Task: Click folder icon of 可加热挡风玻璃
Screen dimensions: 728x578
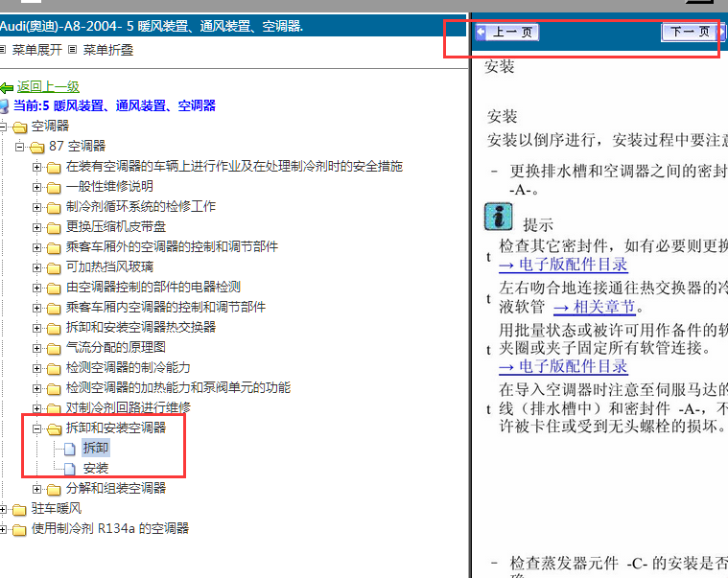Action: pyautogui.click(x=54, y=268)
